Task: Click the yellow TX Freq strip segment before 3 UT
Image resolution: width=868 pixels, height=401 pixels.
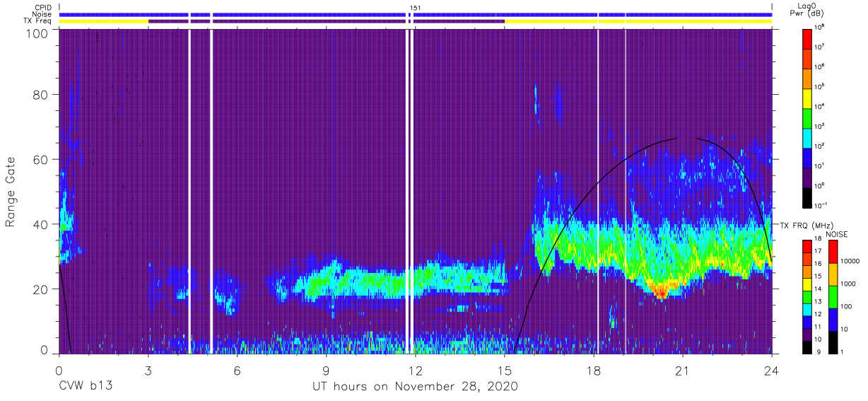Action: [103, 21]
